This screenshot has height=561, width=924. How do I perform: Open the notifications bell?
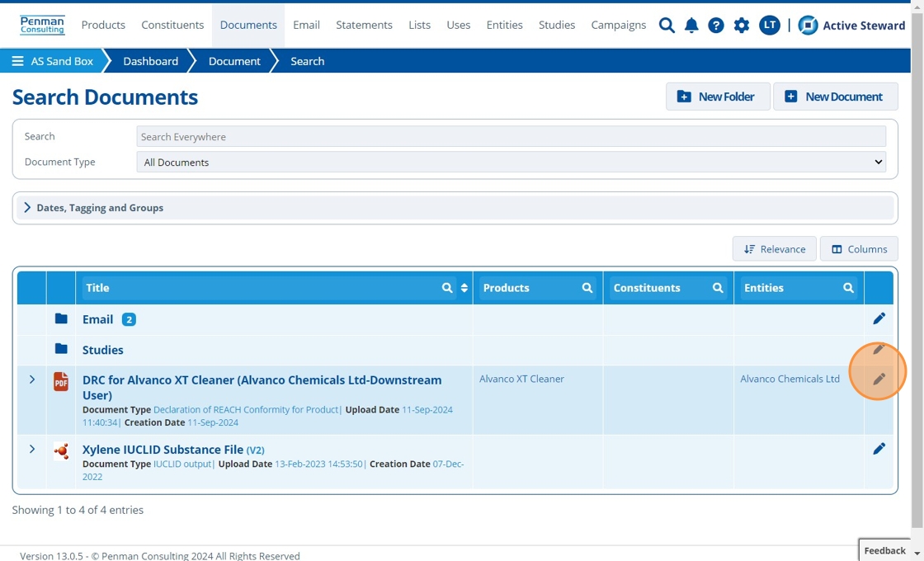[691, 25]
